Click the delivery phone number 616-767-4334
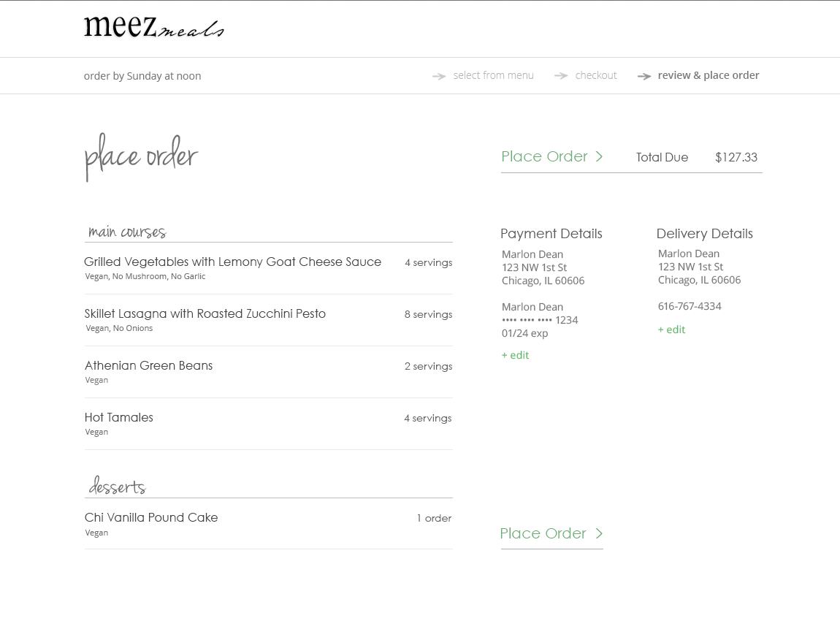 690,306
